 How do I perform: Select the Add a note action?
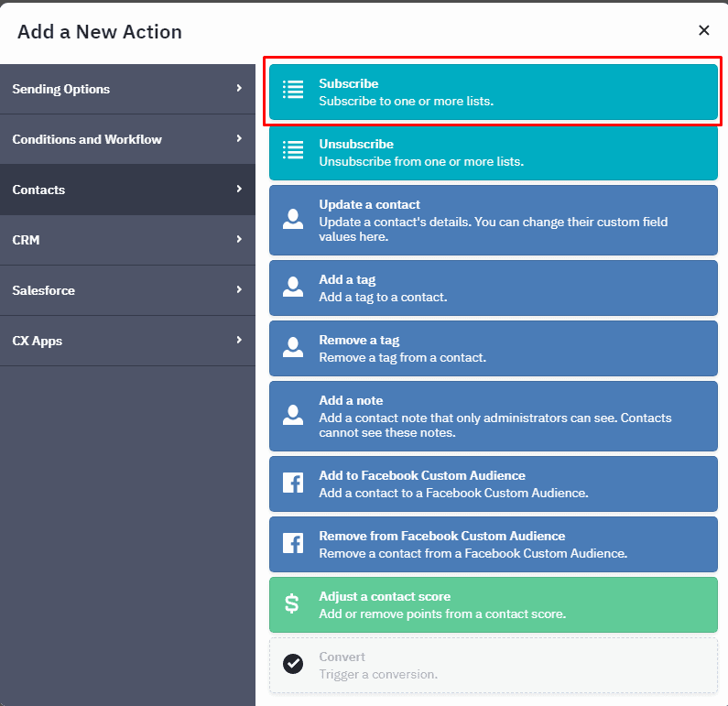point(494,416)
